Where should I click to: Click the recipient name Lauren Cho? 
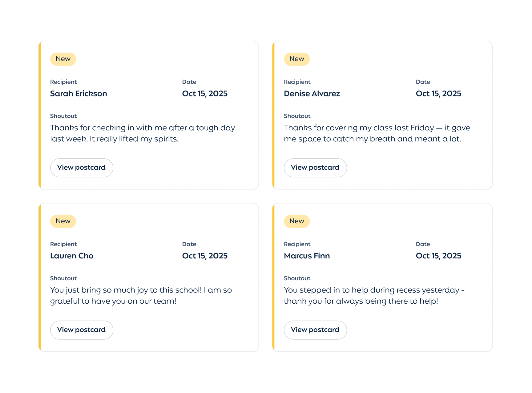pos(72,256)
